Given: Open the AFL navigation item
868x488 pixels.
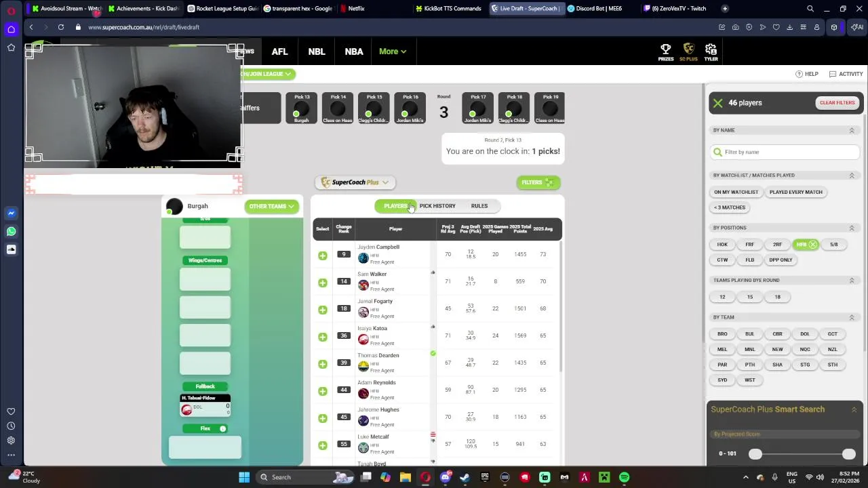Looking at the screenshot, I should coord(279,52).
